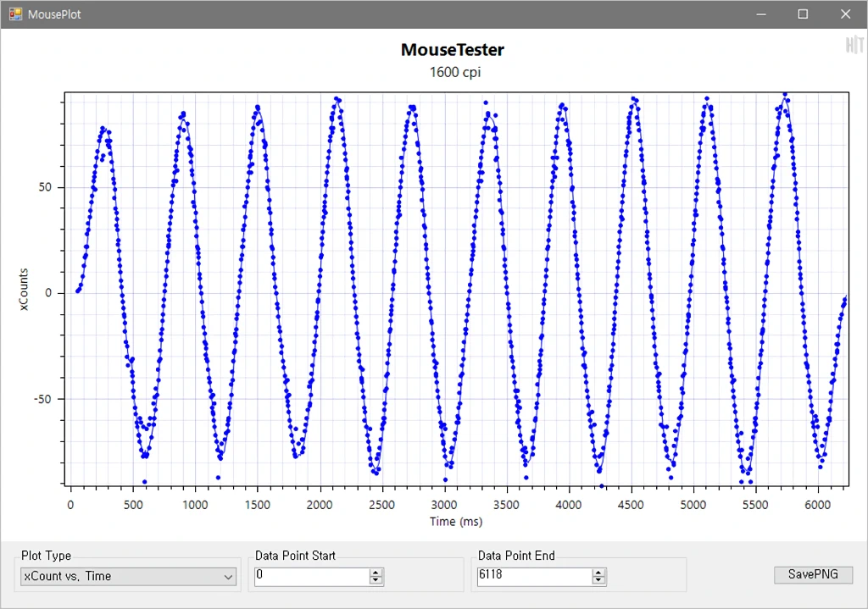This screenshot has height=609, width=868.
Task: Click the Plot Type label
Action: (x=46, y=556)
